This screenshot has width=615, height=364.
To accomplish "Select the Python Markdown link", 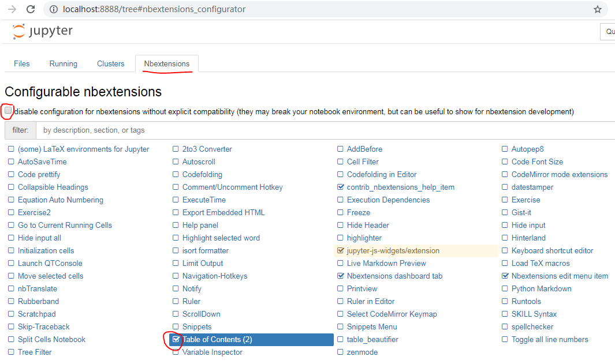I will coord(541,288).
